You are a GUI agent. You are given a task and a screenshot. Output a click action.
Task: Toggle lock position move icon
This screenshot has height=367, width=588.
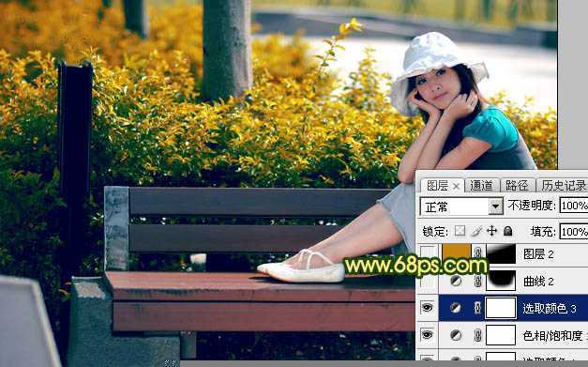[491, 231]
